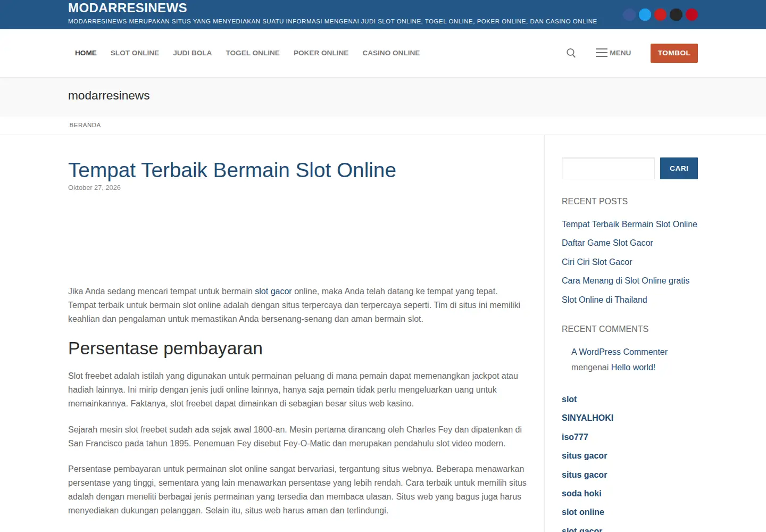Open recent post Daftar Game Slot Gacor
This screenshot has height=532, width=766.
[607, 243]
